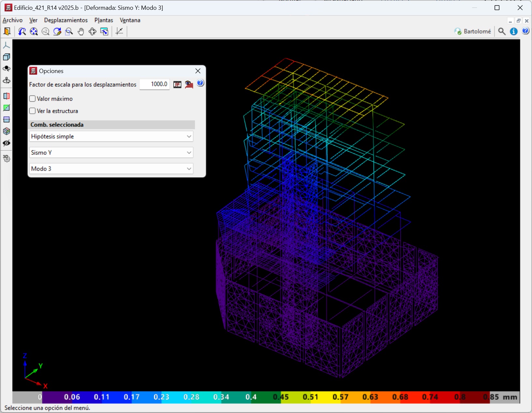Viewport: 532px width, 413px height.
Task: Expand the Modo 3 mode selector
Action: coord(111,169)
